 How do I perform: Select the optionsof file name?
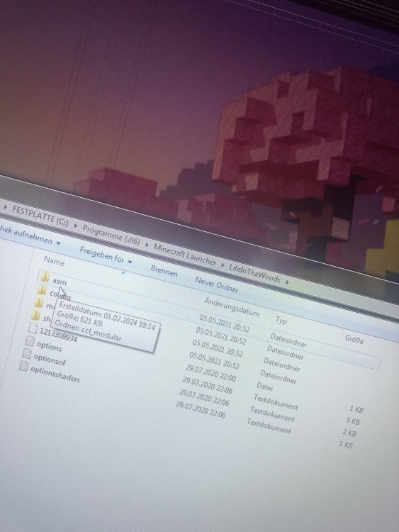pyautogui.click(x=50, y=359)
